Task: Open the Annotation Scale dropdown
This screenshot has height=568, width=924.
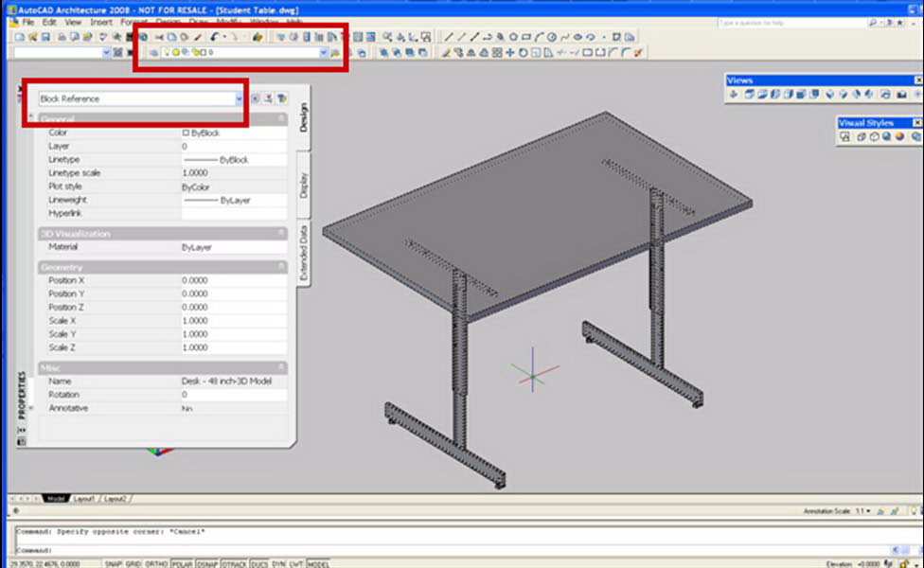Action: tap(863, 511)
